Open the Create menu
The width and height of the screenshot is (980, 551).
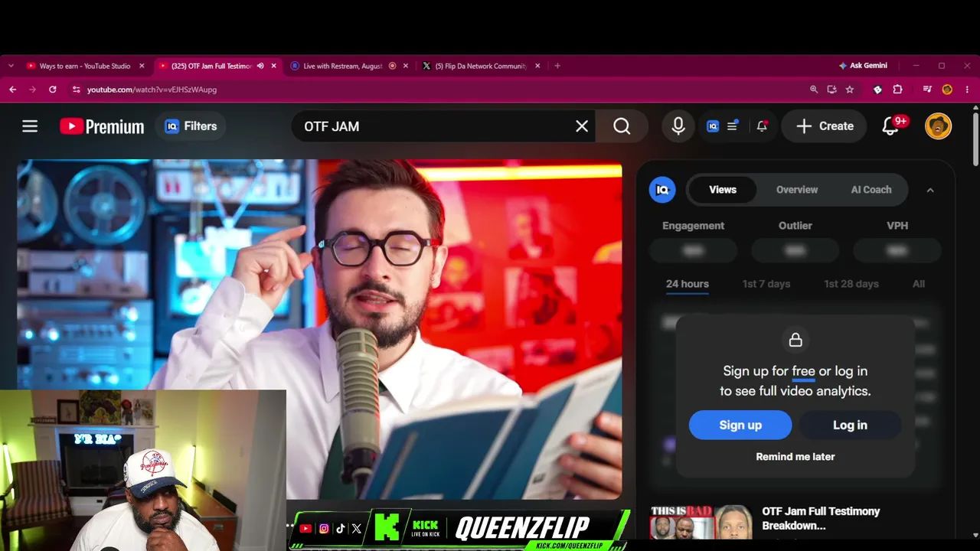(825, 126)
